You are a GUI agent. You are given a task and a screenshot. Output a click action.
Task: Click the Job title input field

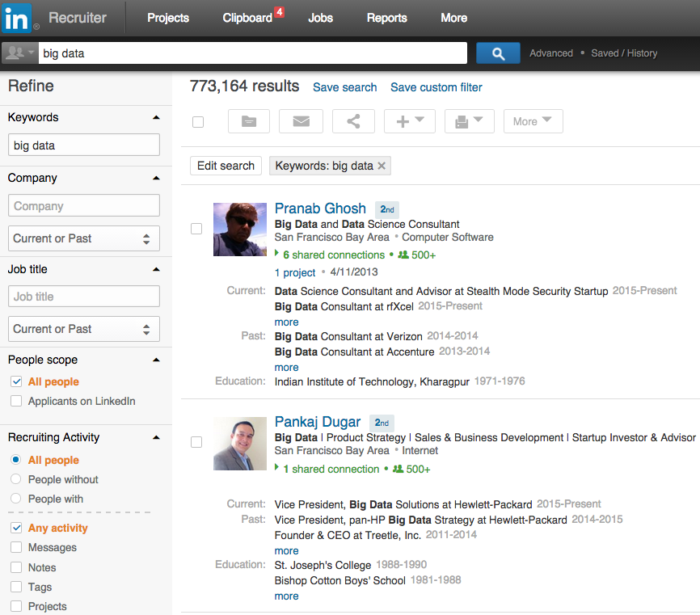pos(84,297)
